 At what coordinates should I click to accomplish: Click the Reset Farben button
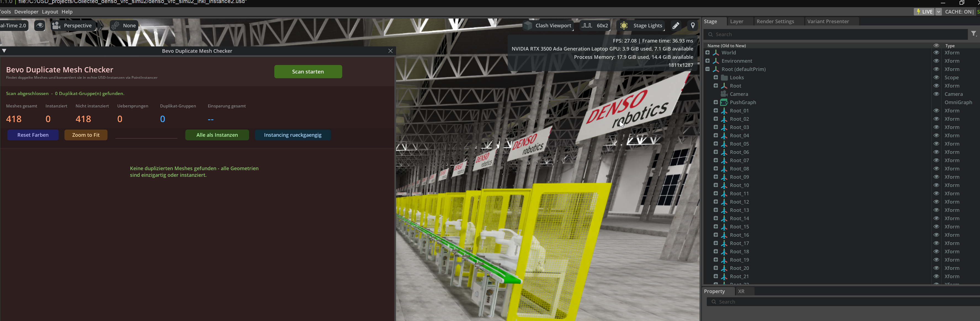[33, 135]
